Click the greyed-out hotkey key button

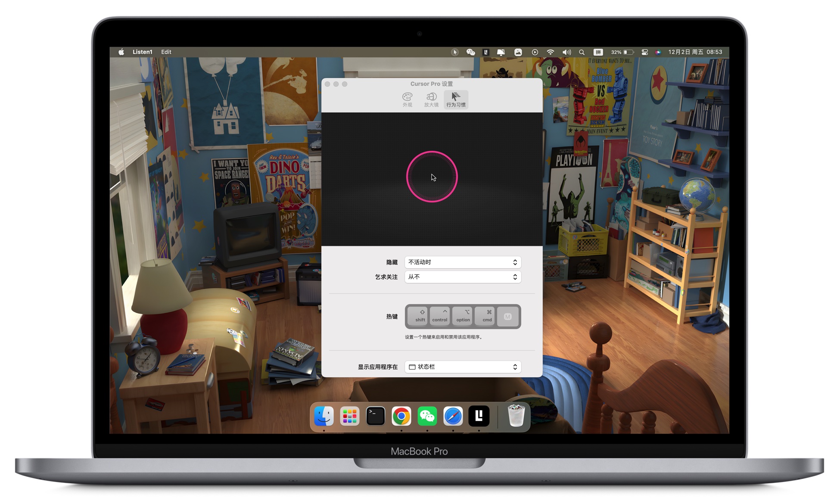[x=507, y=316]
